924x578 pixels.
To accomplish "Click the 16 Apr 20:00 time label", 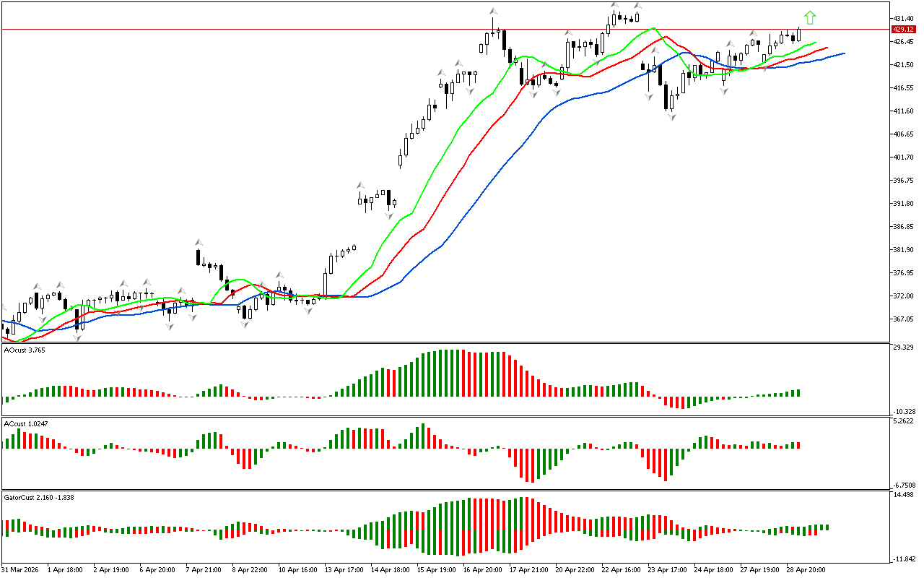I will point(482,570).
